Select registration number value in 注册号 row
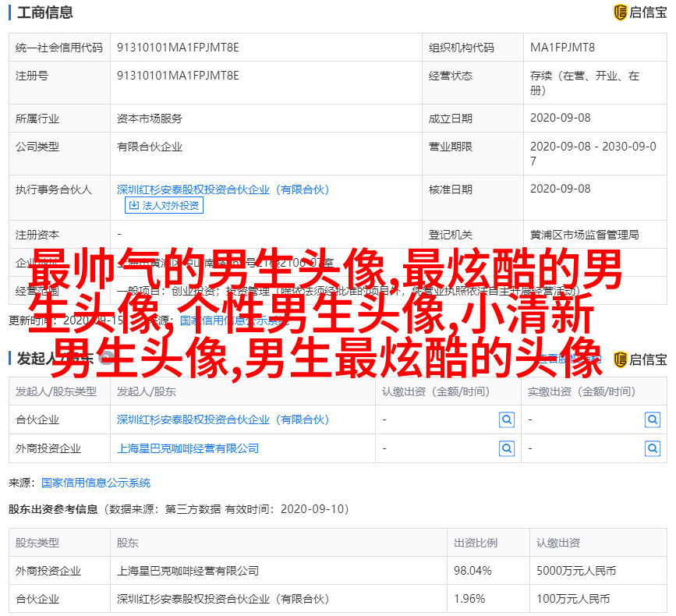Image resolution: width=676 pixels, height=616 pixels. coord(178,76)
